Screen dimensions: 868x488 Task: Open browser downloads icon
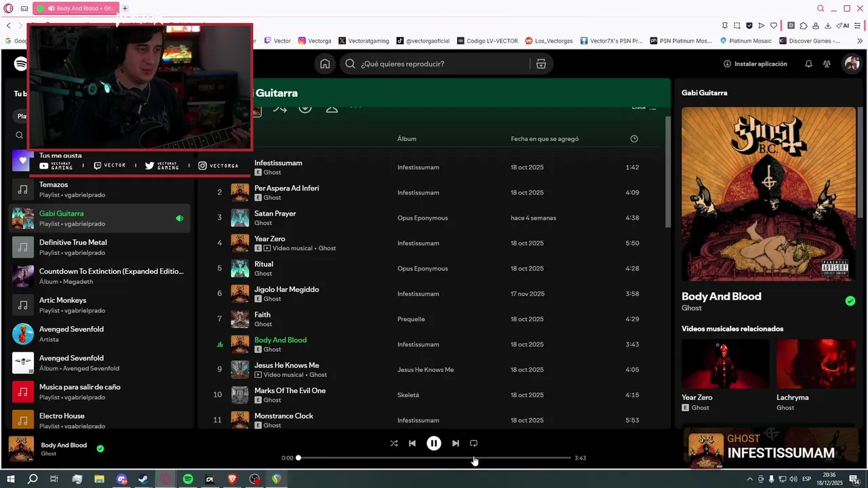click(828, 25)
